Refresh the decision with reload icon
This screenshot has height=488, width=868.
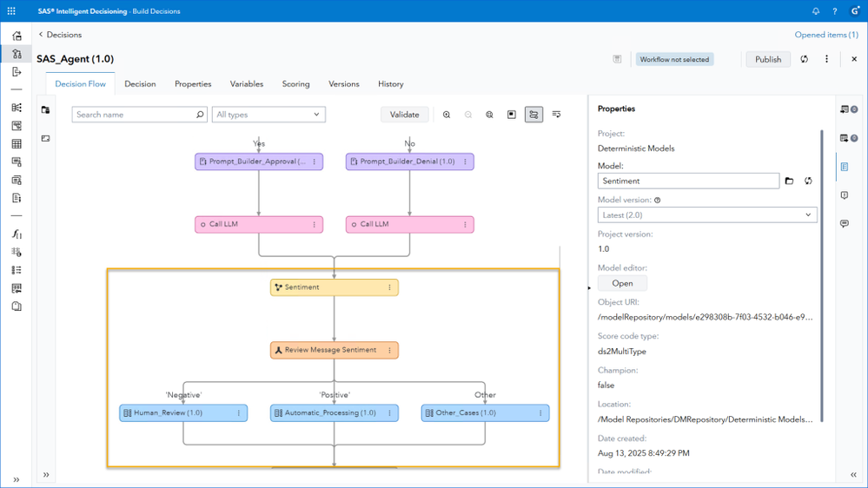[805, 59]
